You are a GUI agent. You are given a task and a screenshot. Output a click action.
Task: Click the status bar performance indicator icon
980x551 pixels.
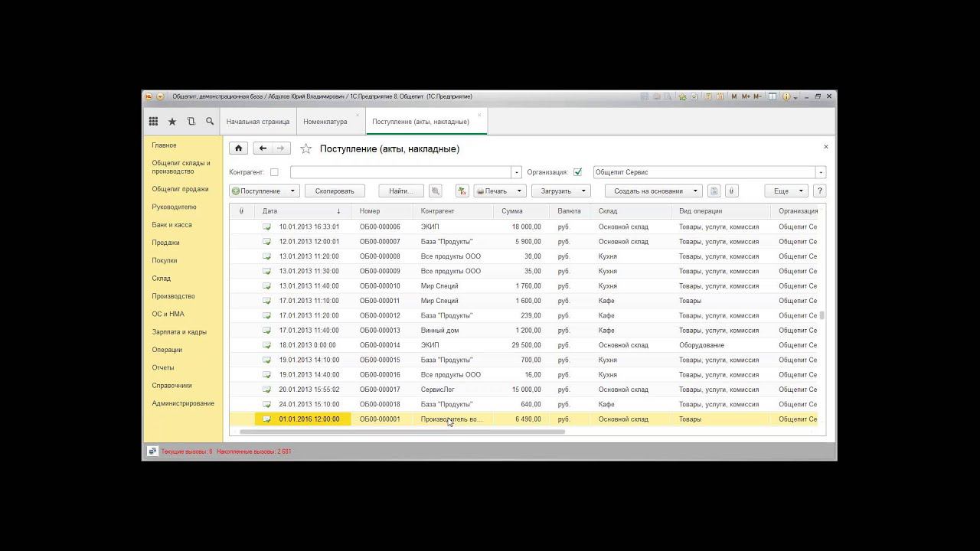pyautogui.click(x=152, y=452)
